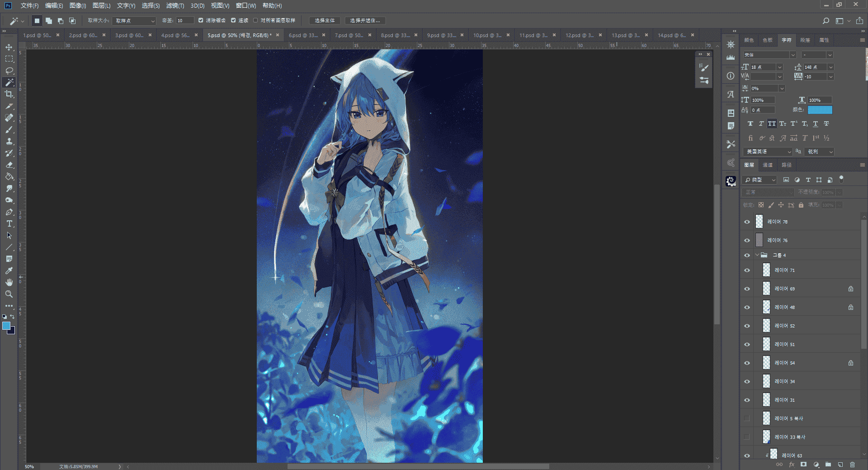Click the faux bold T button

point(750,124)
